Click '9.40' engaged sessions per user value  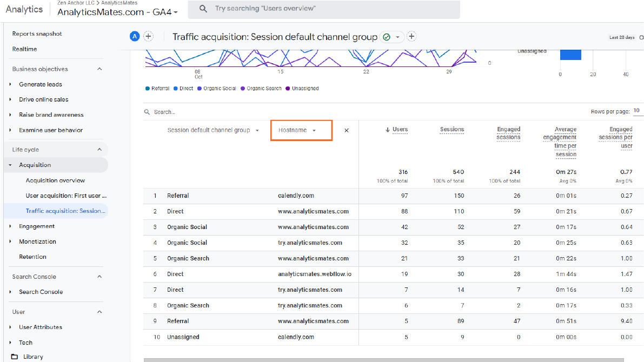(x=626, y=321)
